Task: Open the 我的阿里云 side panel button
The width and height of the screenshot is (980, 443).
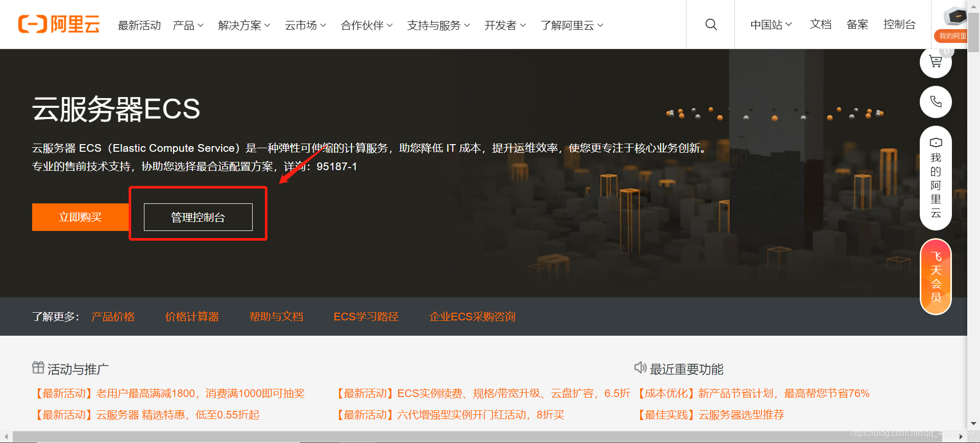Action: click(936, 178)
